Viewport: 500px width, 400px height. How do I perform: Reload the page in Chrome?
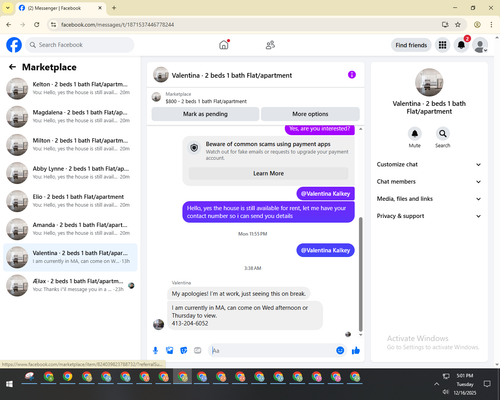tap(37, 24)
